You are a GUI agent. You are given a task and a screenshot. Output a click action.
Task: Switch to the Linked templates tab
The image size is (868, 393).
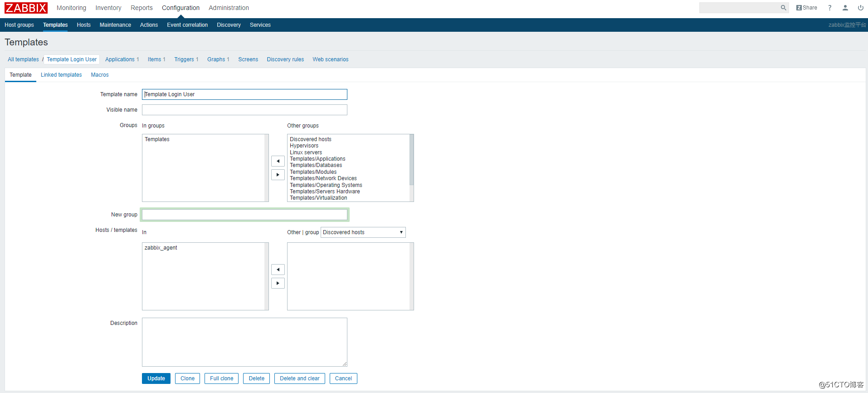pos(61,75)
